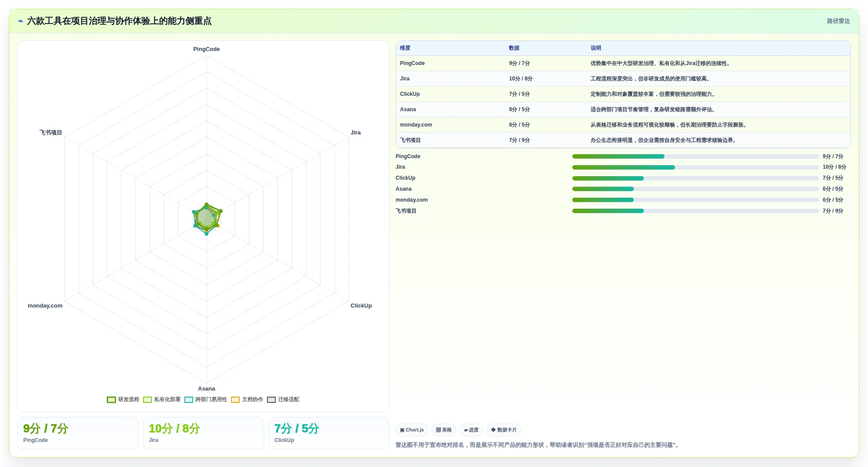Toggle the 文档协作 legend dataset
The image size is (868, 467).
pos(247,400)
